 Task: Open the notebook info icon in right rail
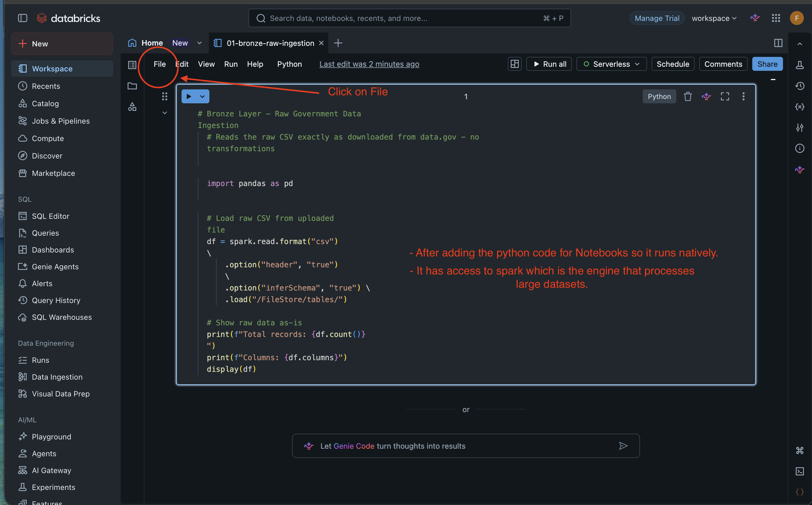800,148
